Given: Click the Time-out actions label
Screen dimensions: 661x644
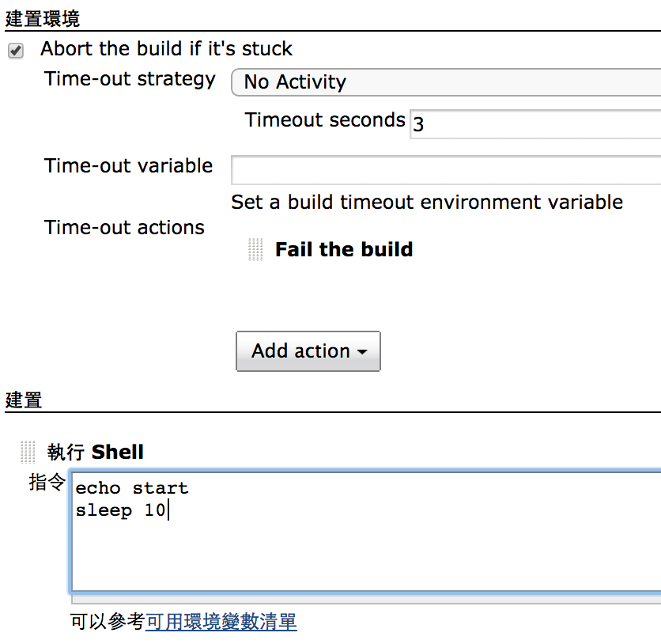Looking at the screenshot, I should pos(124,228).
